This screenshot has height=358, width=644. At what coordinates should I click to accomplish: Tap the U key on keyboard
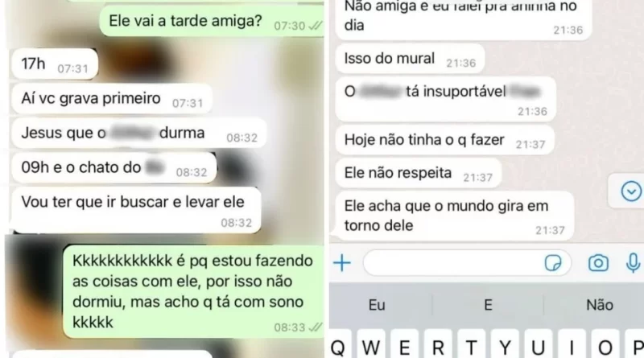coord(539,345)
